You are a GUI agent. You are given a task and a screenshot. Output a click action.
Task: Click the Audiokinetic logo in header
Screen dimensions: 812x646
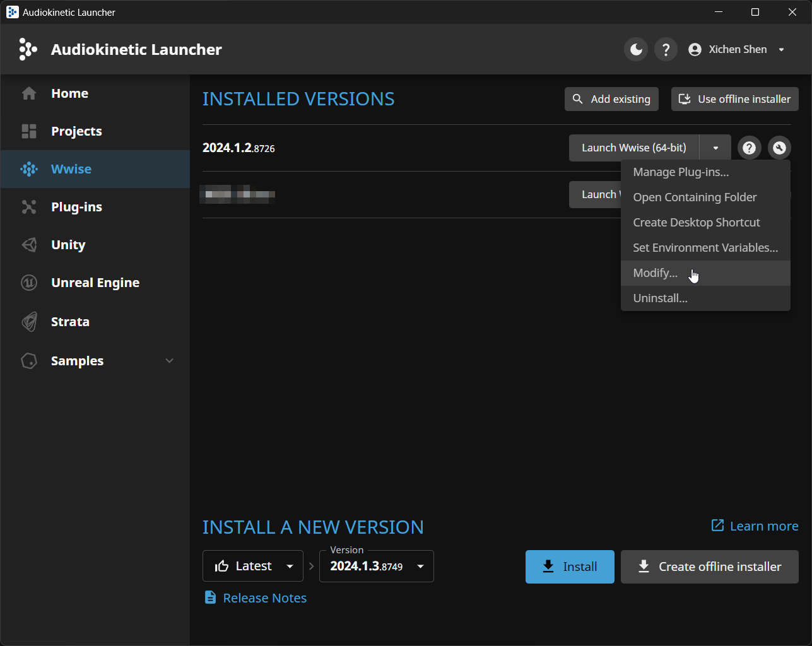click(28, 49)
